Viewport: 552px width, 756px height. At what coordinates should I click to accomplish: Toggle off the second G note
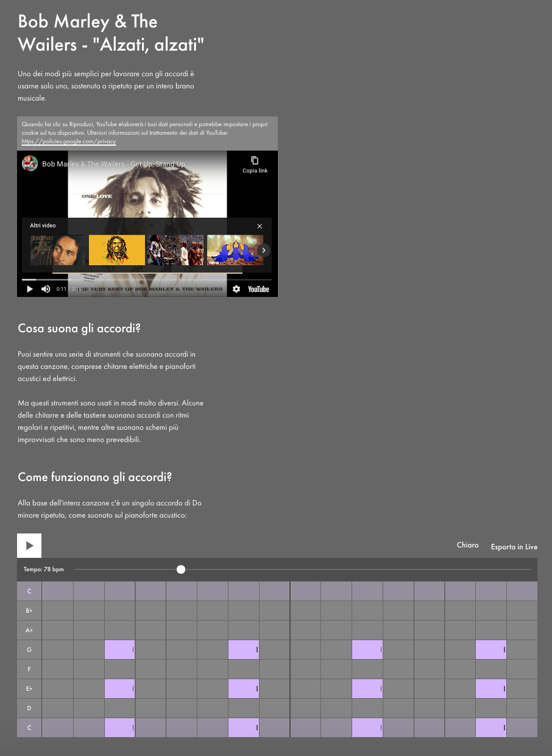tap(244, 650)
